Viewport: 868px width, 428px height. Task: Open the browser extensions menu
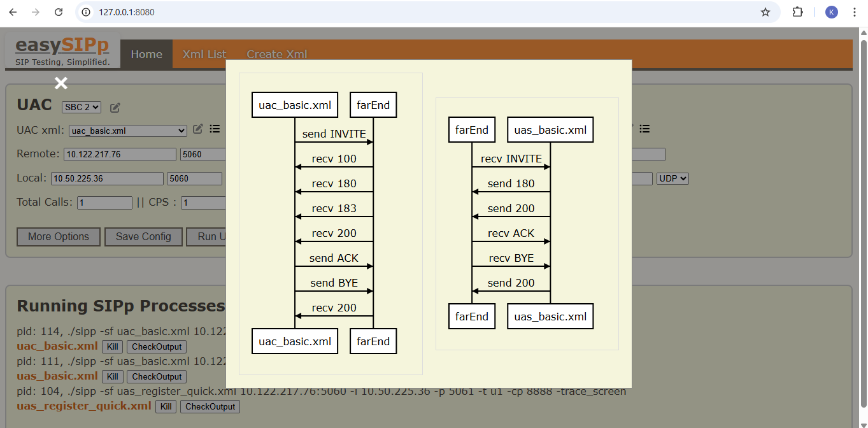797,12
